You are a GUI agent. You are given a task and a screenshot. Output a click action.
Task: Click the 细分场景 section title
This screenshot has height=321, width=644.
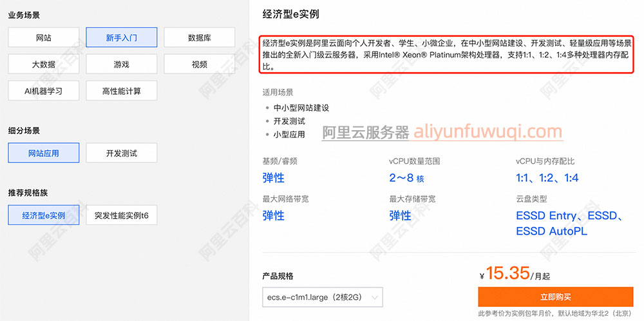(24, 131)
